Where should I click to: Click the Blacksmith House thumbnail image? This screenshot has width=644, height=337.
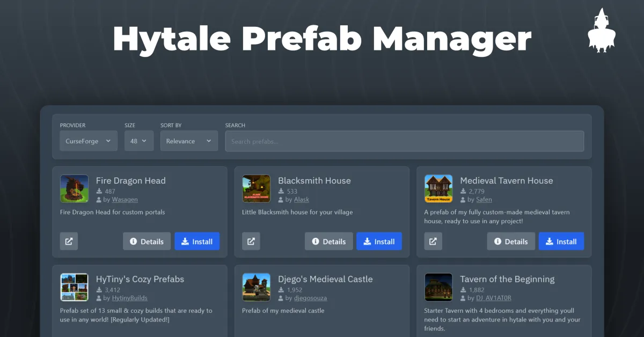coord(256,189)
